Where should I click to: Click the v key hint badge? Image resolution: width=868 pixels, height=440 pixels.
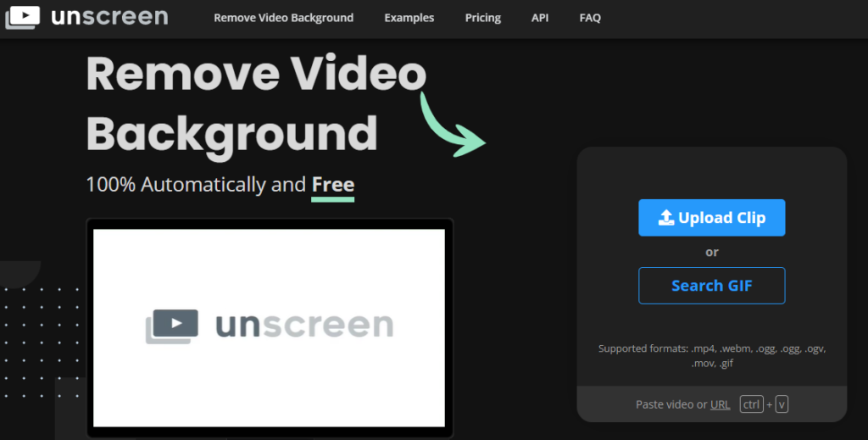click(782, 404)
